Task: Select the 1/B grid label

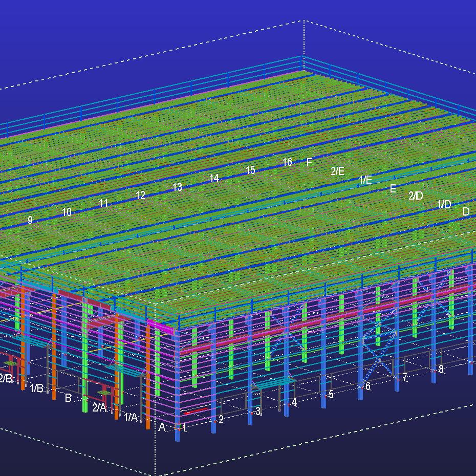Action: pos(36,388)
